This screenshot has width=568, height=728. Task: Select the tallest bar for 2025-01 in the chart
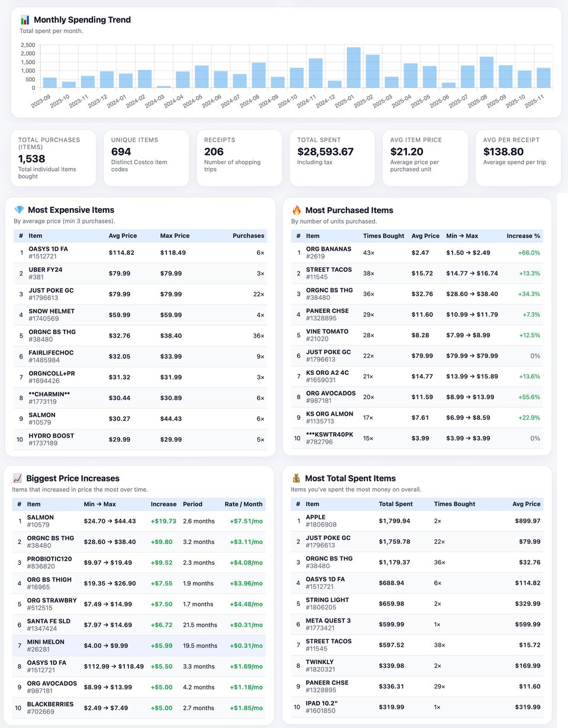point(354,67)
